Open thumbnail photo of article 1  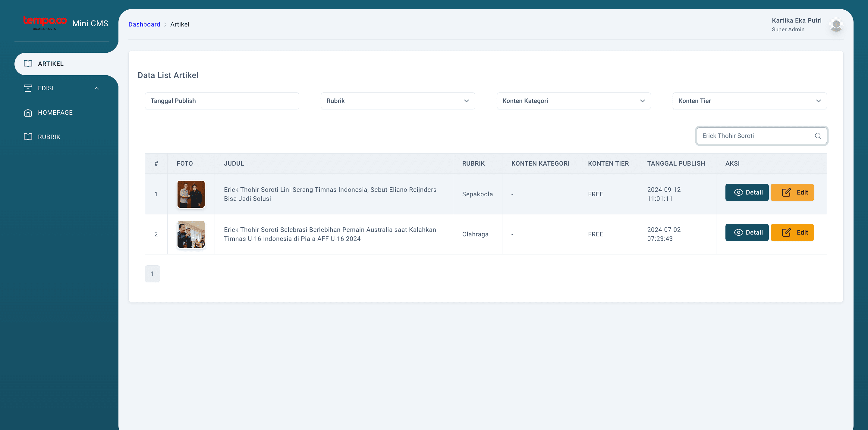(x=191, y=194)
